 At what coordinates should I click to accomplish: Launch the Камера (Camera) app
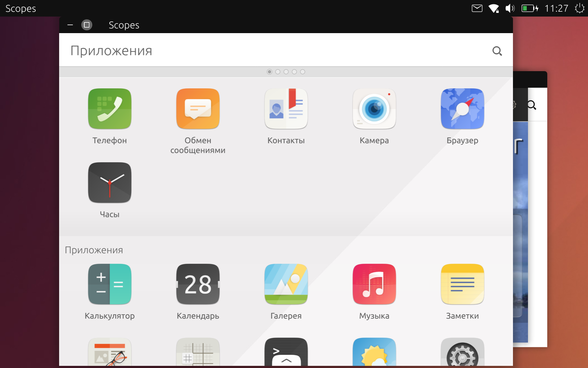(374, 109)
